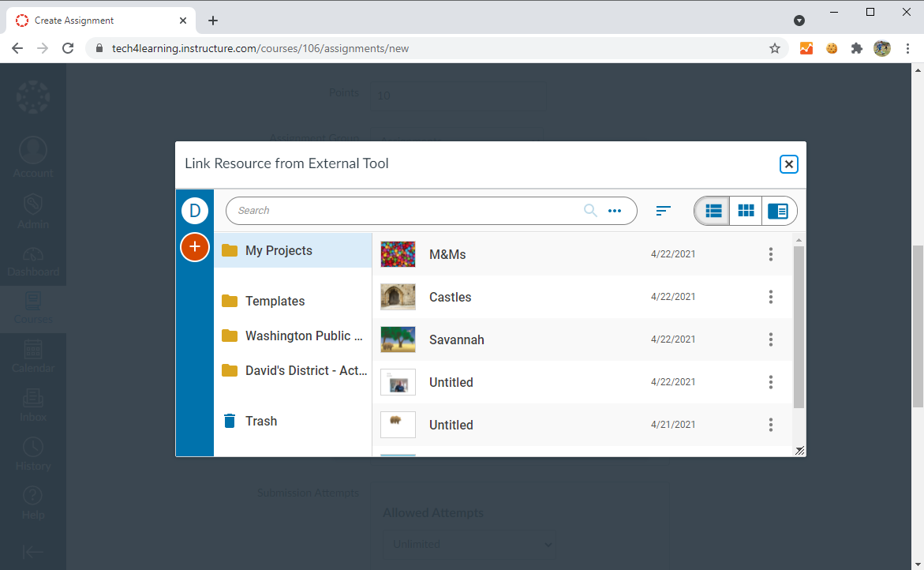924x570 pixels.
Task: Switch to grid view
Action: pyautogui.click(x=746, y=211)
